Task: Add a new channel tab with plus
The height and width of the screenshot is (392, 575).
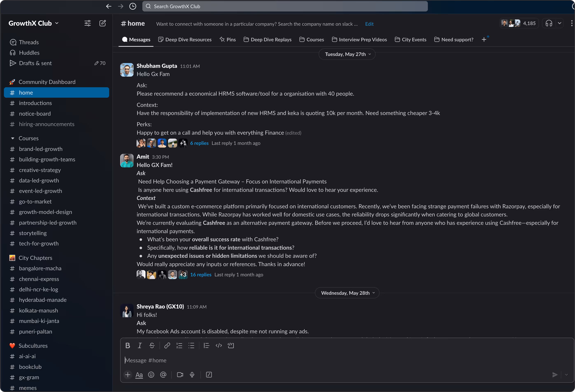Action: pyautogui.click(x=484, y=40)
